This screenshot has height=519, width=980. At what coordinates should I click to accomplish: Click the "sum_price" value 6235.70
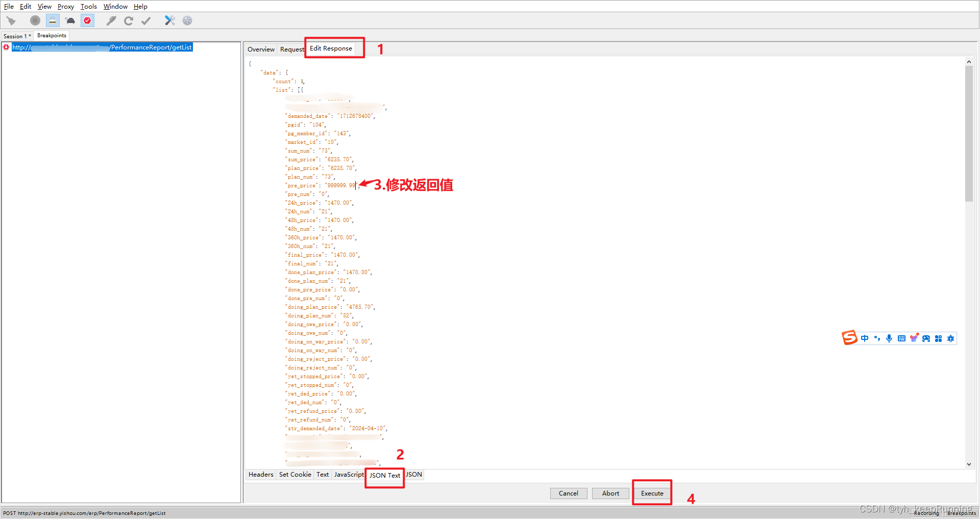339,159
